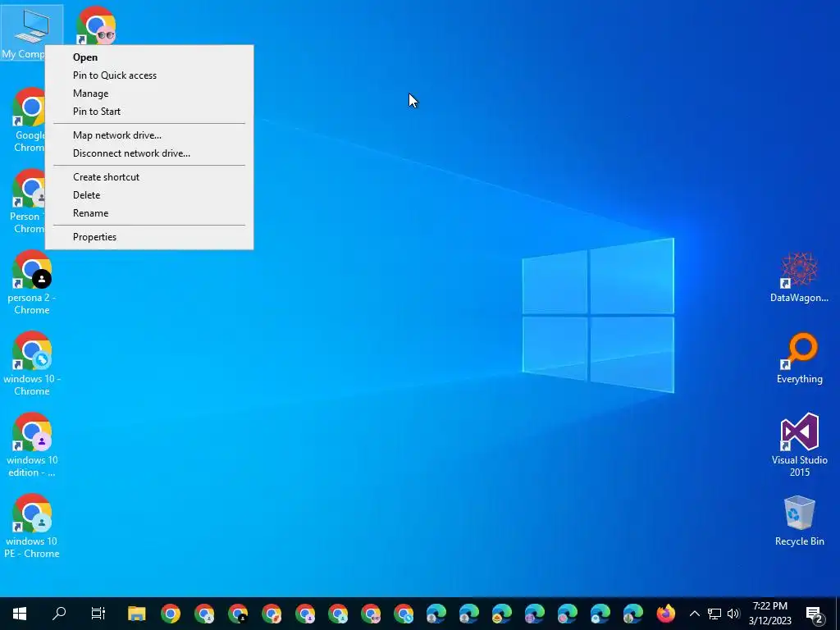Choose Map network drive...
The width and height of the screenshot is (840, 630).
149,135
